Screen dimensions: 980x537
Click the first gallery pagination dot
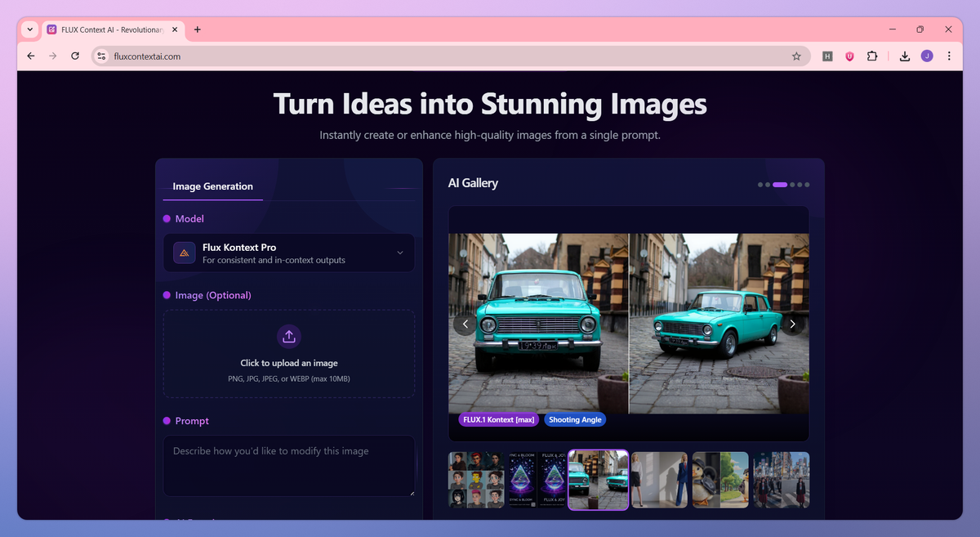tap(760, 185)
